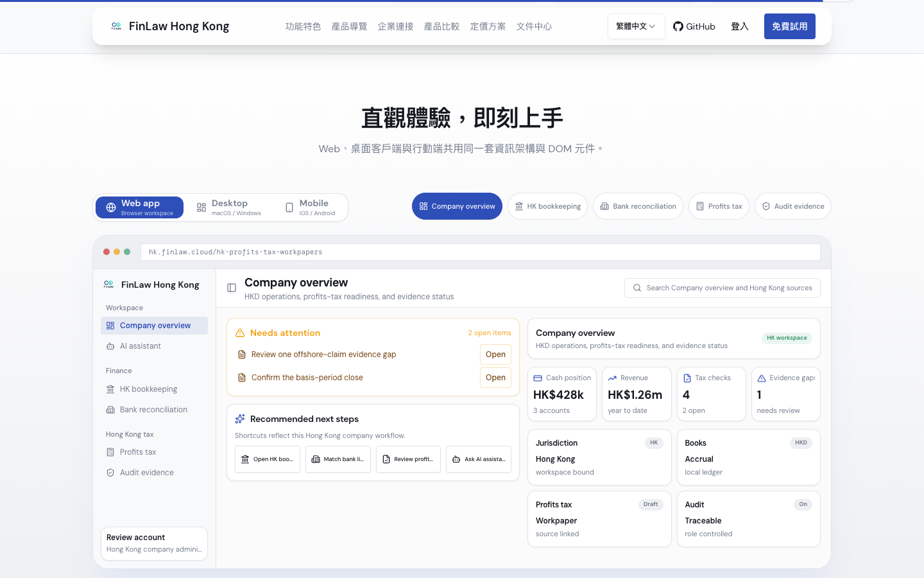Select the Audit evidence pill tab

pos(793,206)
